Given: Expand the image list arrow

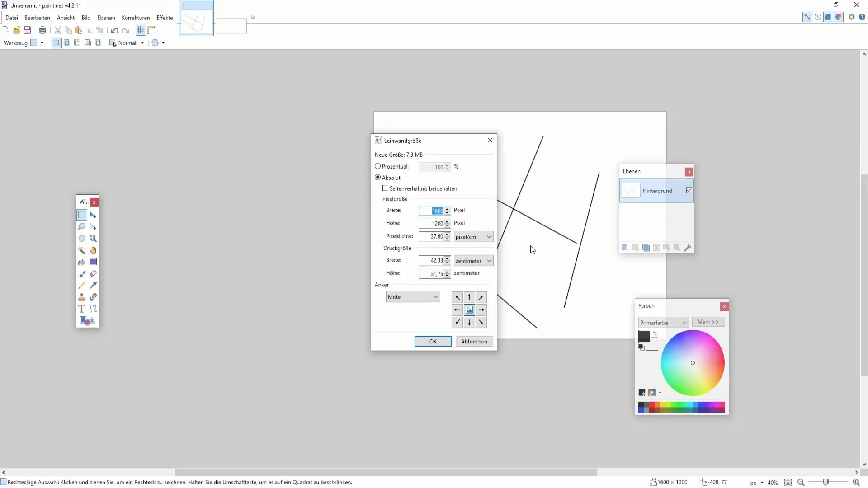Looking at the screenshot, I should tap(253, 18).
